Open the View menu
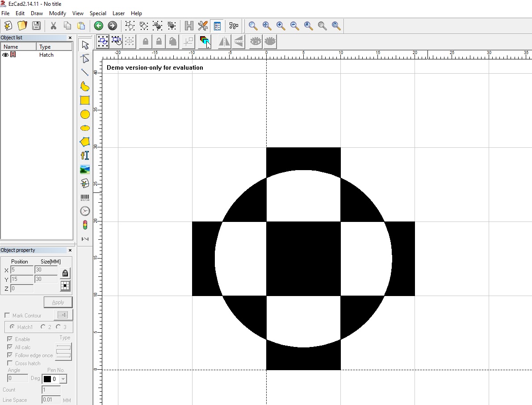532x405 pixels. (x=78, y=13)
